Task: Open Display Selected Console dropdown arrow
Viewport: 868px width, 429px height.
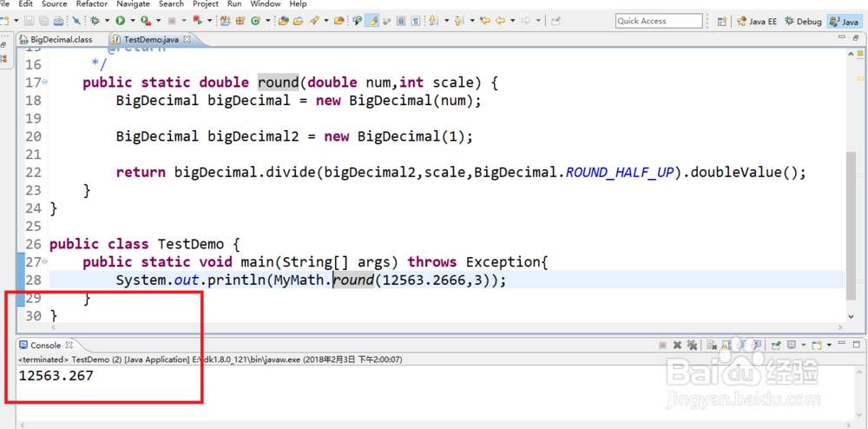Action: coord(803,345)
